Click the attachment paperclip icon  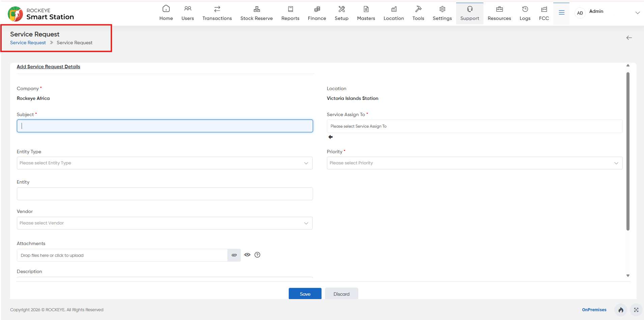pyautogui.click(x=234, y=255)
